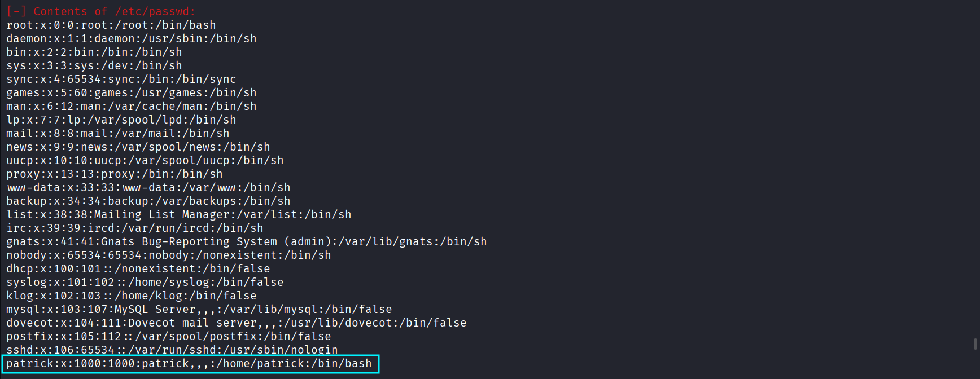Click the Gnats Bug-Reporting System line

tap(247, 242)
